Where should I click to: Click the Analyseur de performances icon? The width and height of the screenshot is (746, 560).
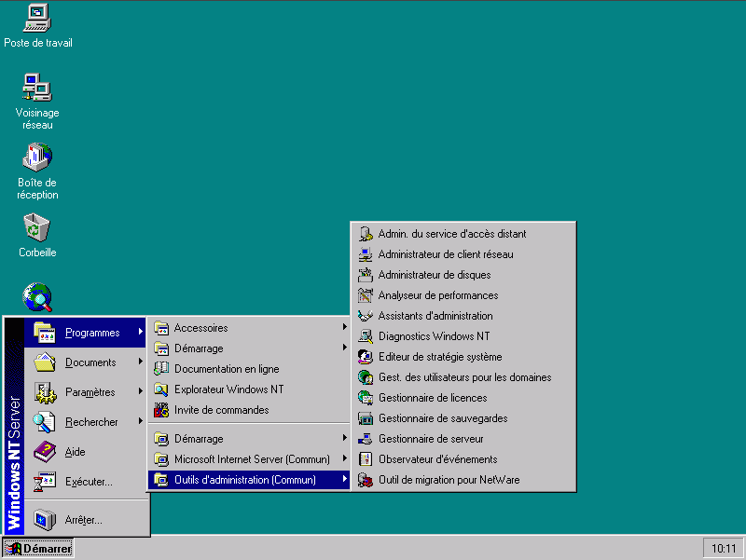(366, 295)
